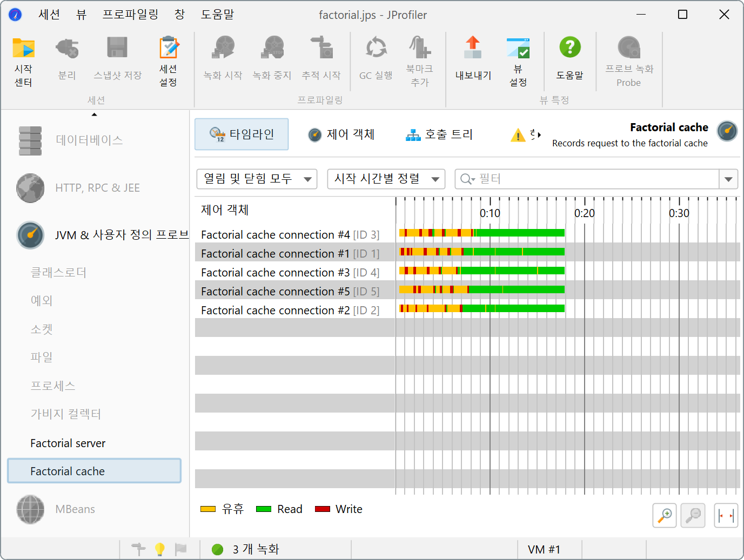Screen dimensions: 744x560
Task: Open the 예외 probe view
Action: [42, 301]
